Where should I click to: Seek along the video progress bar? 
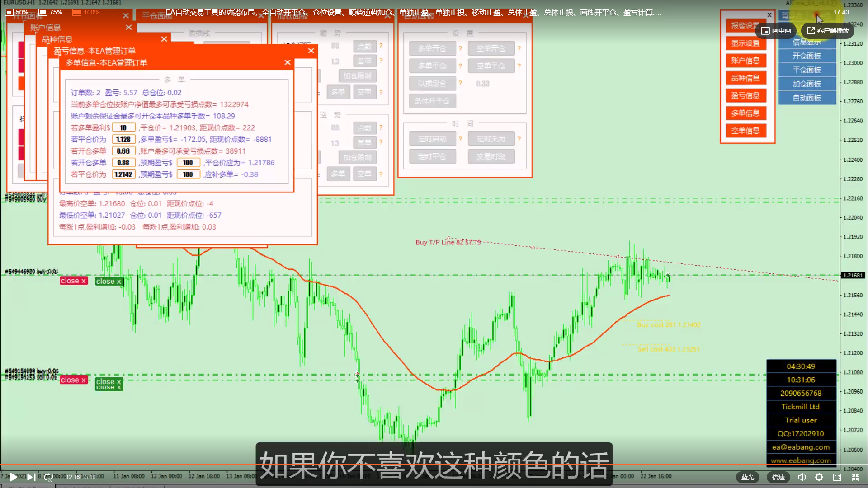[x=434, y=464]
